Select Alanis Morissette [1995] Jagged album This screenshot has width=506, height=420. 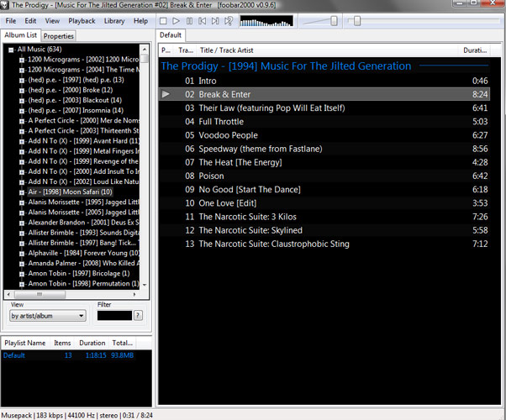point(84,202)
